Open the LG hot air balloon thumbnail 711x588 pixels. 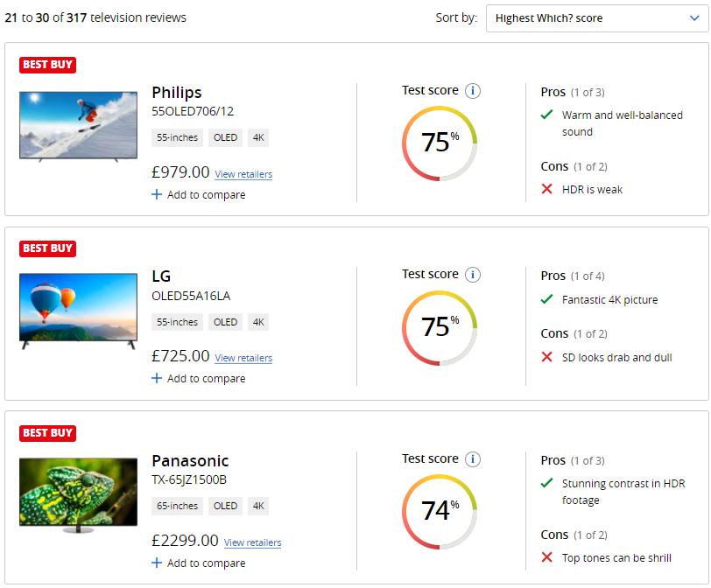tap(79, 310)
